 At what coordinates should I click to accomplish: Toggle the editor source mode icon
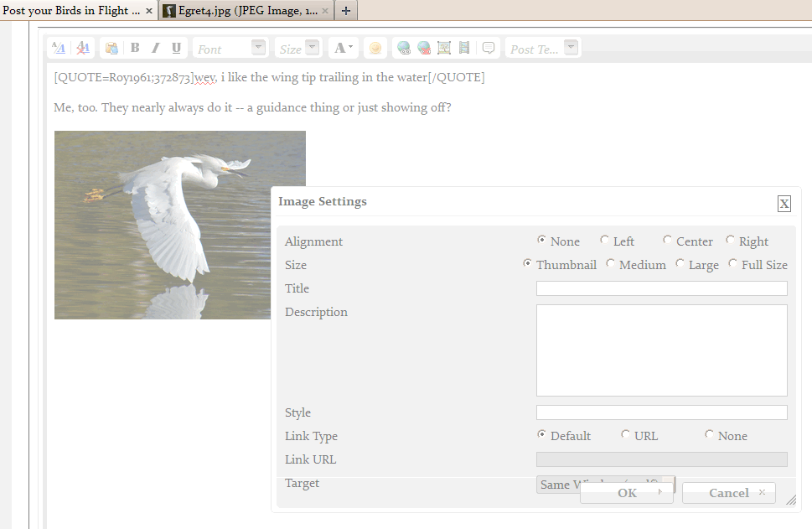(59, 48)
